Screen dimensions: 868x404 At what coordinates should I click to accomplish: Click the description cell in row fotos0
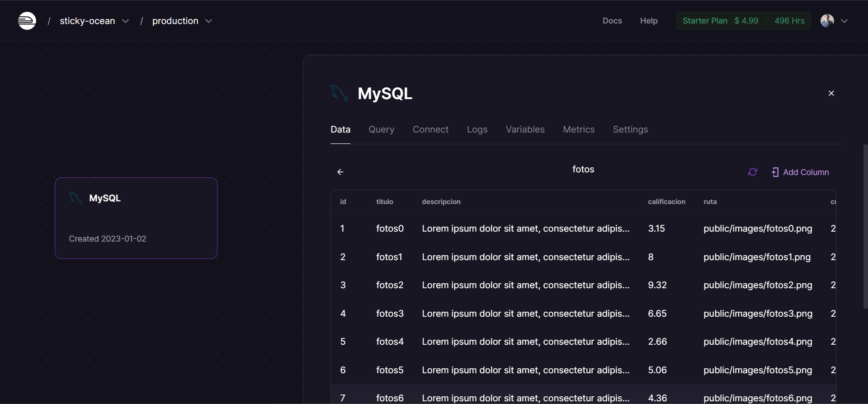(526, 228)
